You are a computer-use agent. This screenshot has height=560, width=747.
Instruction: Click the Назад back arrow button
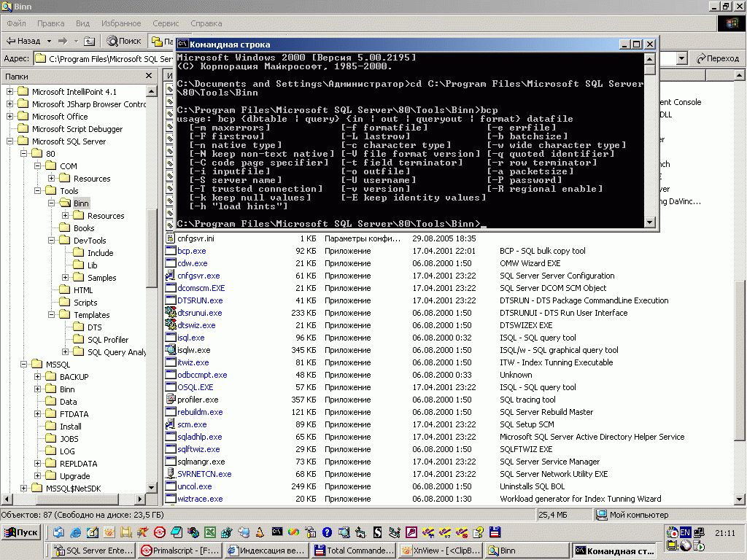point(23,41)
